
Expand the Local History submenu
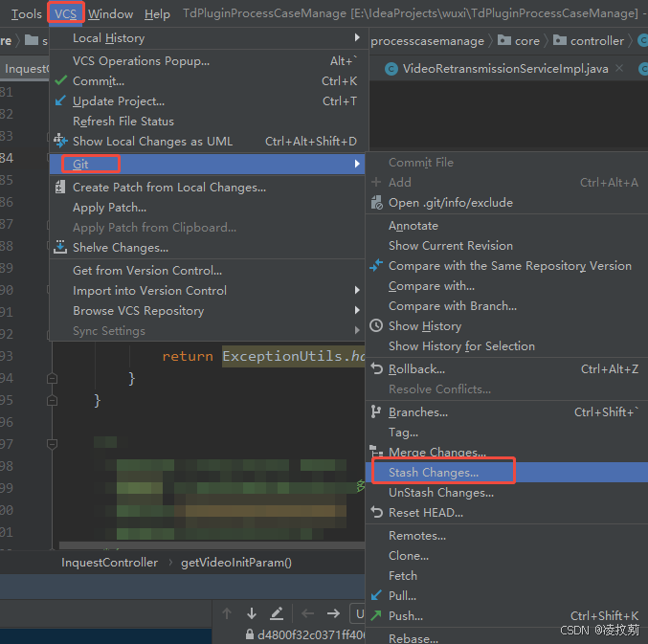(x=357, y=37)
